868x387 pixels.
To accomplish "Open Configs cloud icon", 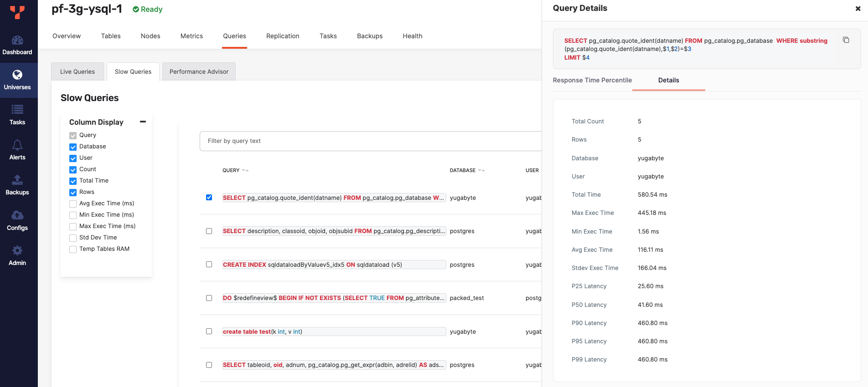I will [17, 215].
